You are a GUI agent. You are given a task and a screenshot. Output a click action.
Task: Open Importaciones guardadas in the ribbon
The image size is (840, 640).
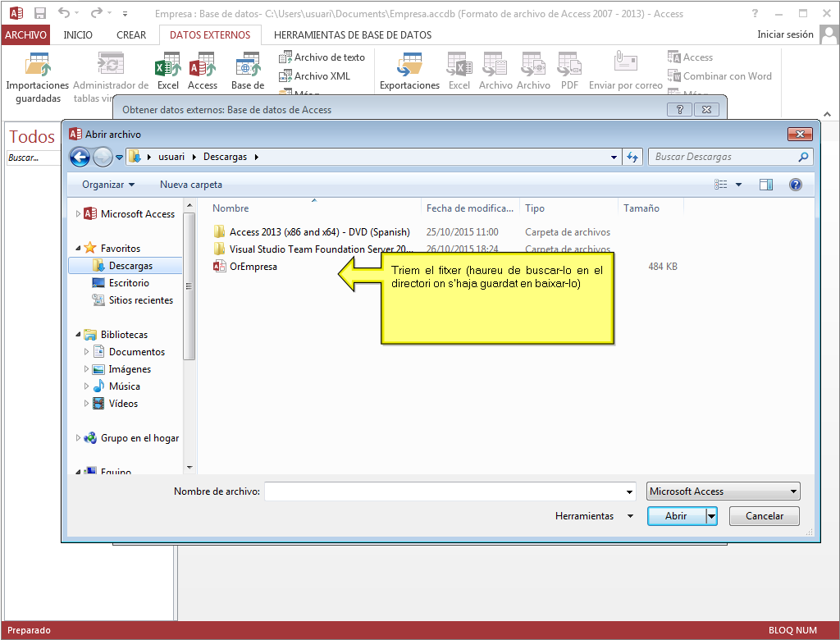pyautogui.click(x=38, y=77)
